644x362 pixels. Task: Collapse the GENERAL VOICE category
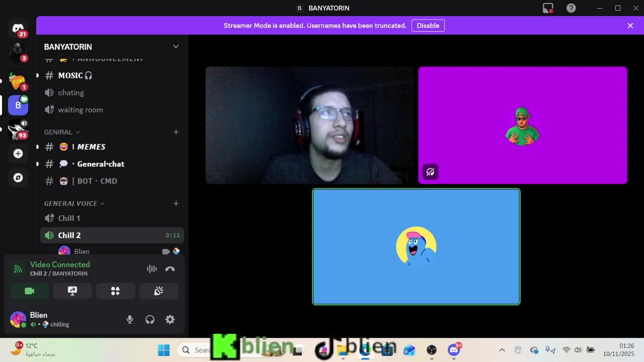pos(74,203)
